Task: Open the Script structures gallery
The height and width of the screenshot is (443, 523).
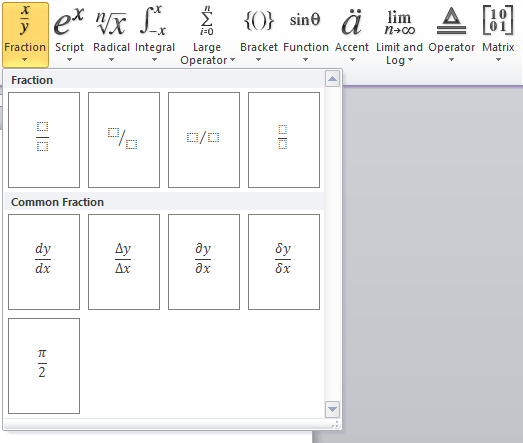Action: 69,34
